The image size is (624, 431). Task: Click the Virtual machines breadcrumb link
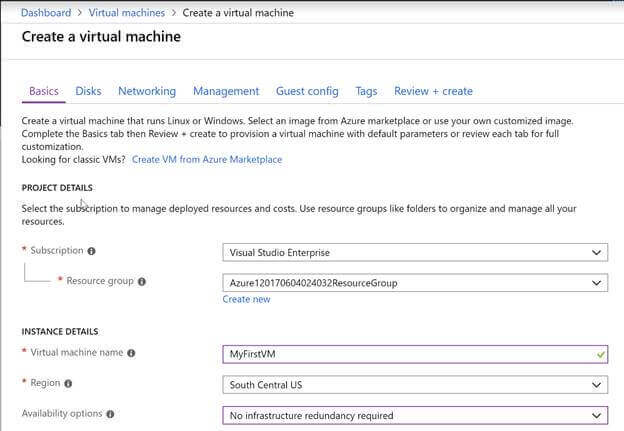click(127, 13)
